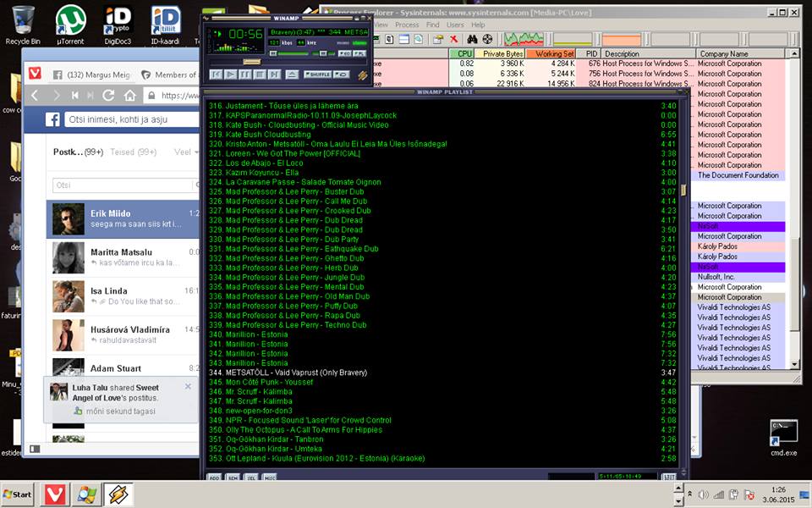Toggle the Winamp equalizer (EQ) button
The width and height of the screenshot is (812, 508).
345,53
